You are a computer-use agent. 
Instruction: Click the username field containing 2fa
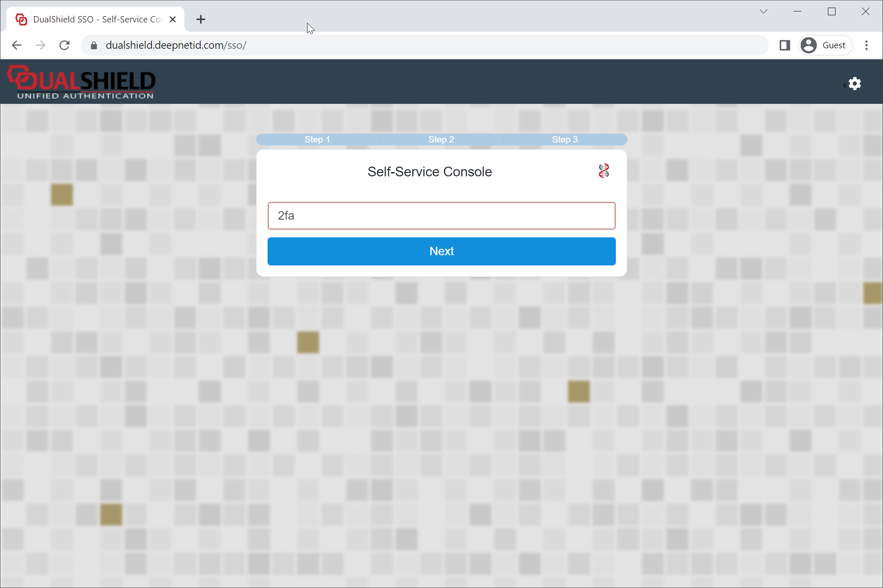(441, 216)
